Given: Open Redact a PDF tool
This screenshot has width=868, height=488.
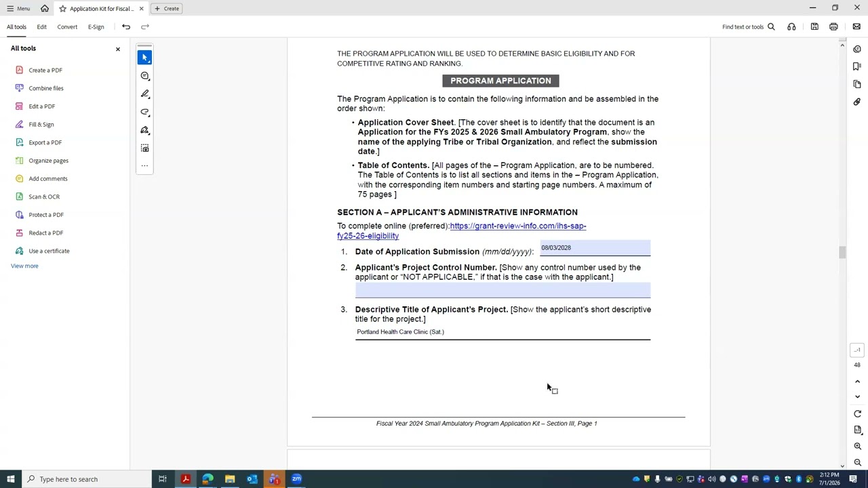Looking at the screenshot, I should tap(46, 233).
